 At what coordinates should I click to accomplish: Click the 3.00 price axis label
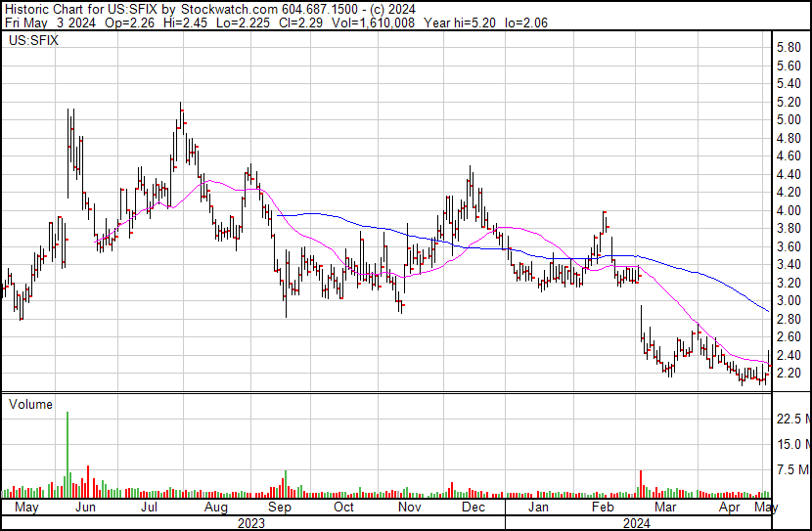click(789, 301)
